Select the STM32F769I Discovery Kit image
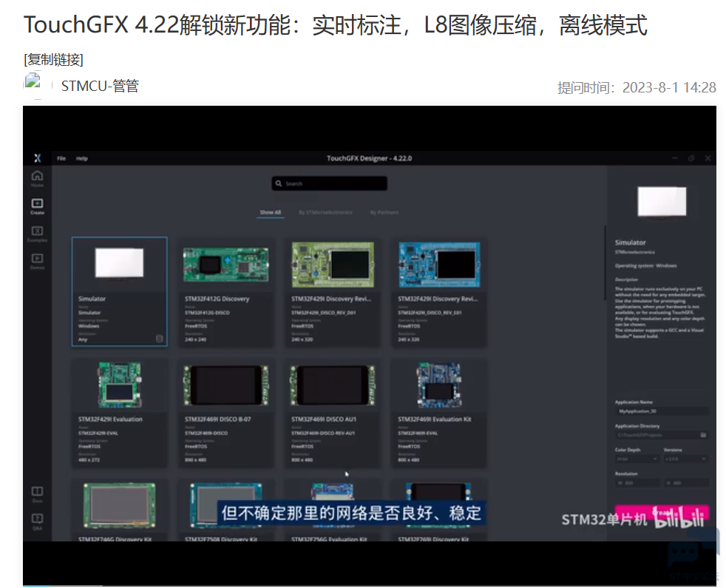 coord(439,492)
